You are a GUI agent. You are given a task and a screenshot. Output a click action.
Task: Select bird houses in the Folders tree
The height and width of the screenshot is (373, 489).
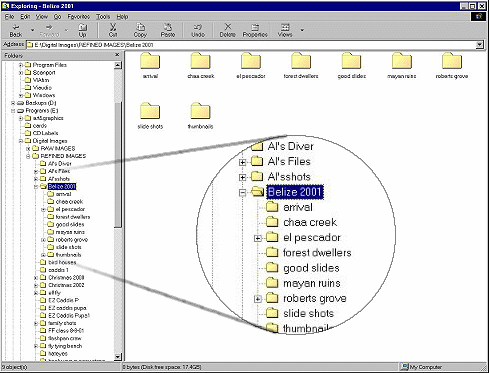(x=62, y=262)
